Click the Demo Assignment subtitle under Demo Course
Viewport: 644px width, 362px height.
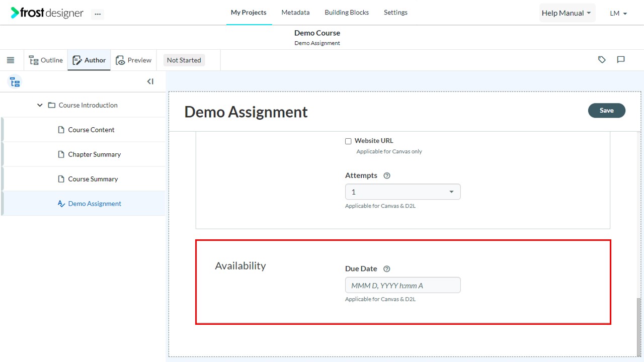317,43
